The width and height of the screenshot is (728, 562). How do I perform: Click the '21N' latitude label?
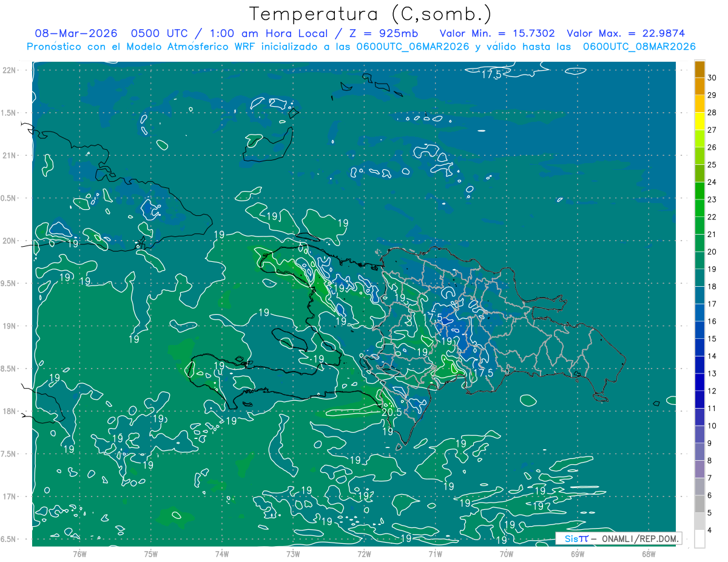click(10, 155)
